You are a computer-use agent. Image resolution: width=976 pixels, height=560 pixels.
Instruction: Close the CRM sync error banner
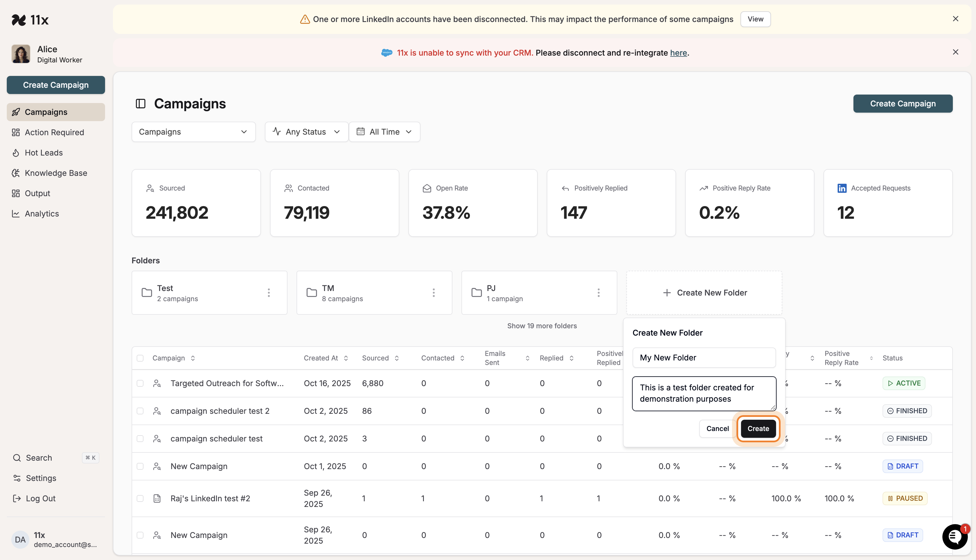click(x=955, y=52)
